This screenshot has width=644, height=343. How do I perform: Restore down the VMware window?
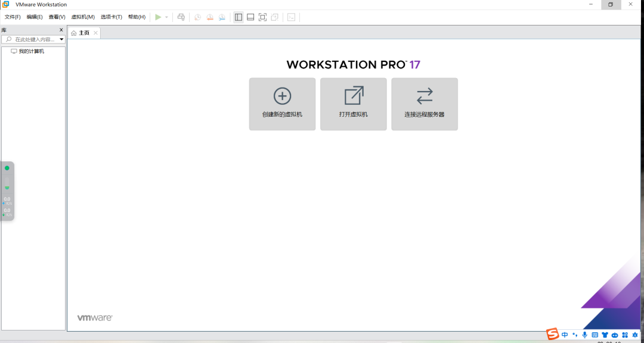(x=611, y=5)
